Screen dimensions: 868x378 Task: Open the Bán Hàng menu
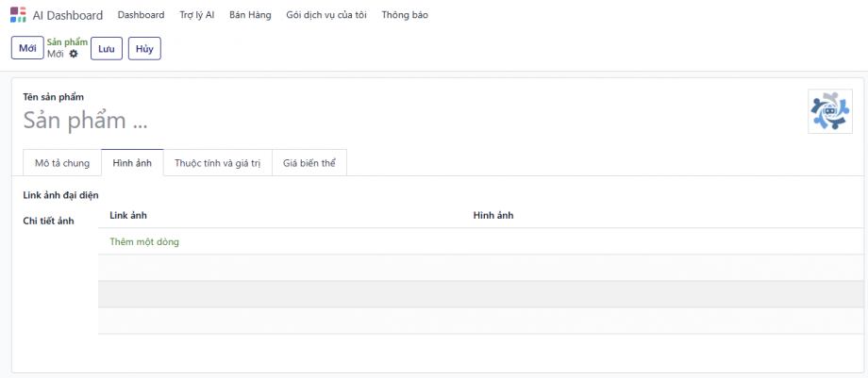[250, 15]
